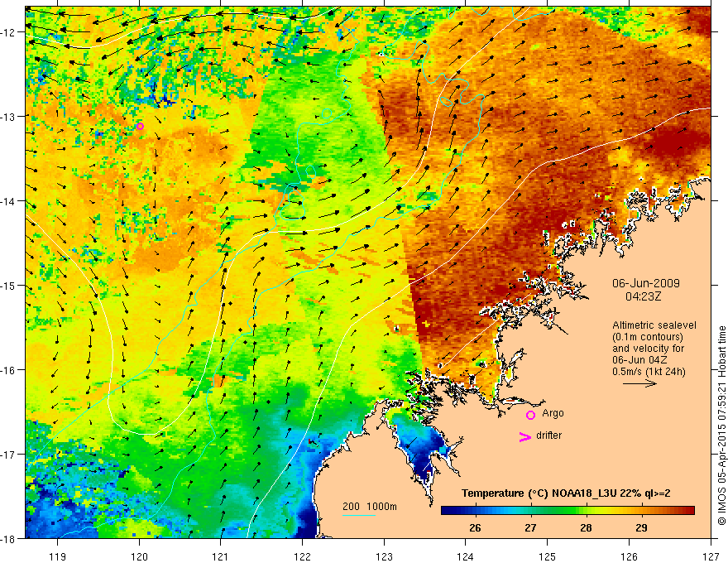The height and width of the screenshot is (563, 728).
Task: Click the cyan 200/1000m depth legend line
Action: (359, 515)
